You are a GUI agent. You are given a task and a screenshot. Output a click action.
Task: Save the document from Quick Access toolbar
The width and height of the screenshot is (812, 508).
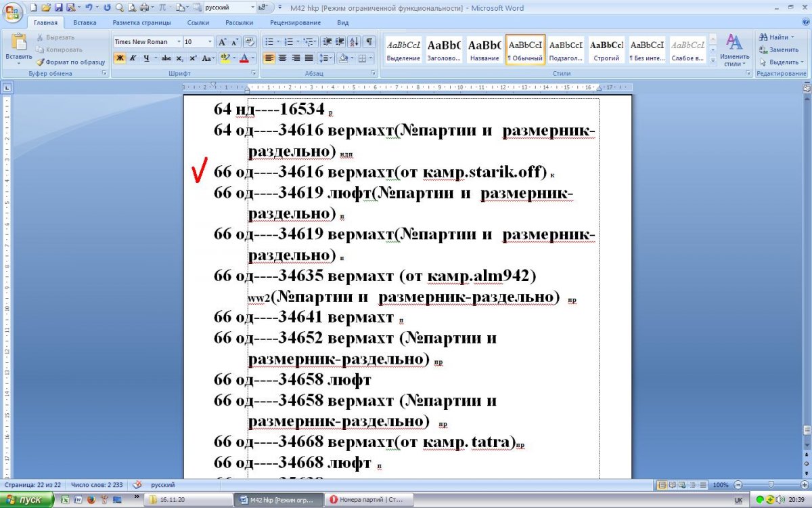click(58, 8)
